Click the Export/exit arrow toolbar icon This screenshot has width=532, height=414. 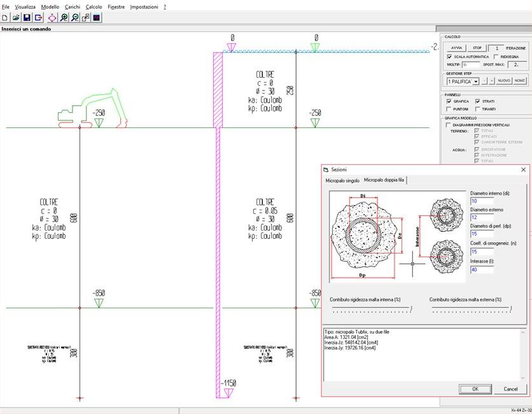coord(38,18)
